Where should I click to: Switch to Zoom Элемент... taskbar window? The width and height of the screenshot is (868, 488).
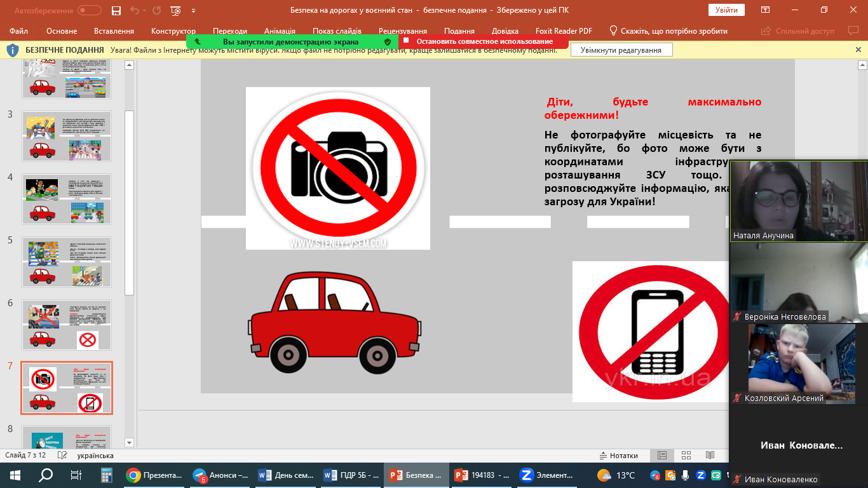547,475
